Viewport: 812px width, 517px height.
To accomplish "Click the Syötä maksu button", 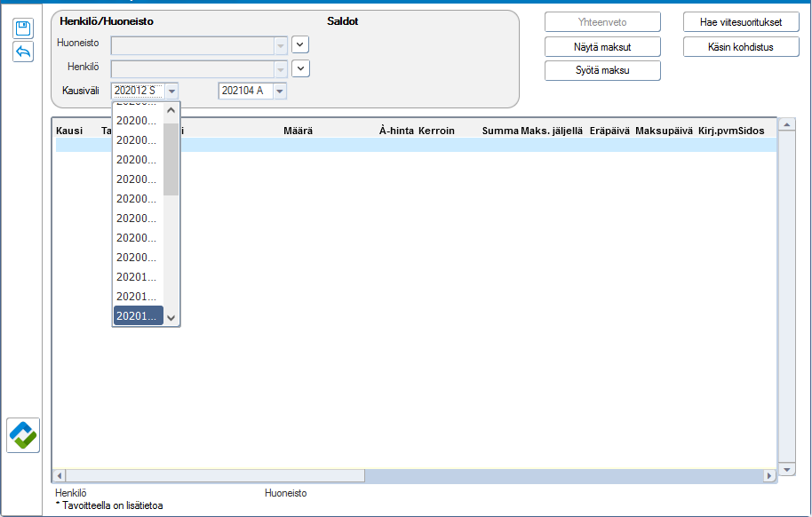I will tap(602, 70).
